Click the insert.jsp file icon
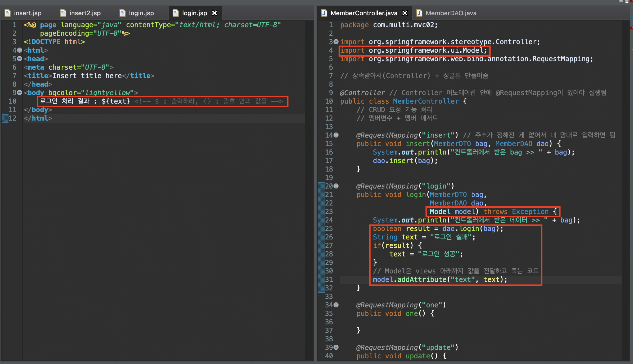The height and width of the screenshot is (364, 633). coord(8,13)
